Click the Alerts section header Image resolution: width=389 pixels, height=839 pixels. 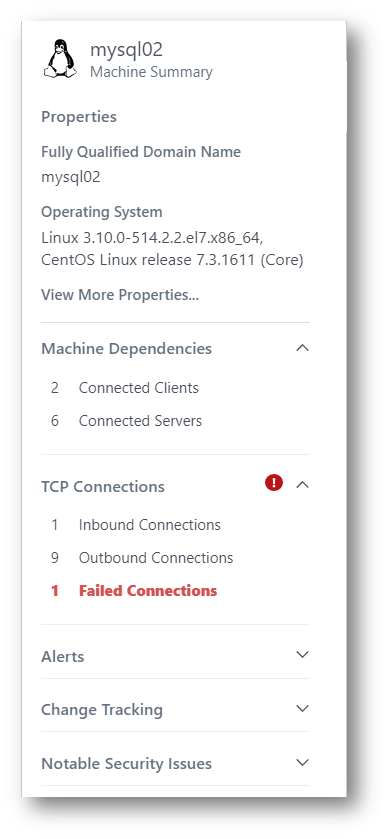(x=63, y=657)
